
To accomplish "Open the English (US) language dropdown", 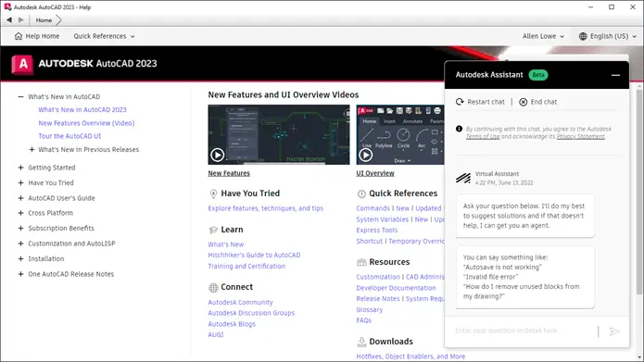I will click(x=608, y=36).
